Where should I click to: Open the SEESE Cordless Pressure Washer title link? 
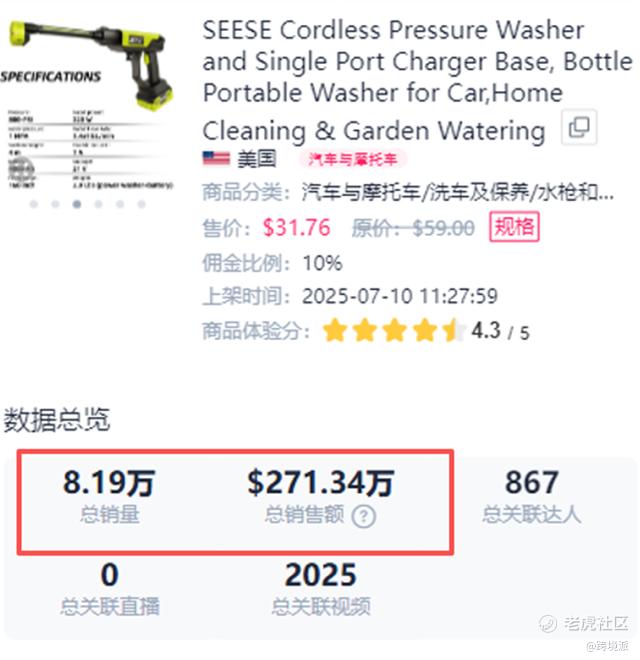pyautogui.click(x=417, y=80)
